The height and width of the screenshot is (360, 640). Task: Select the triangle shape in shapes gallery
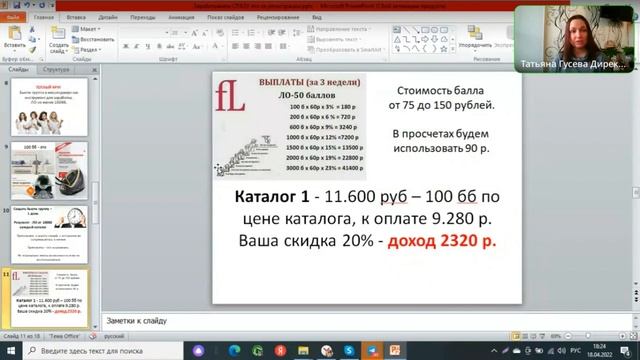[x=397, y=39]
